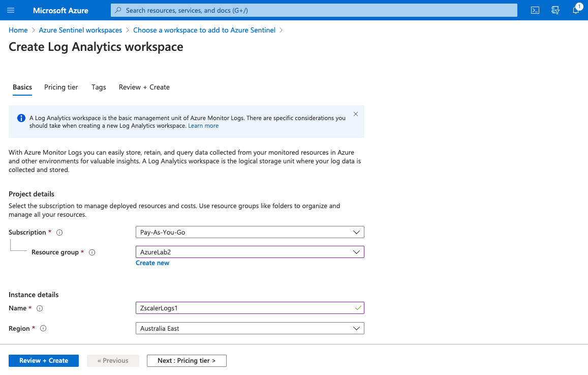Click the Subscription info icon
This screenshot has width=588, height=375.
(x=59, y=233)
